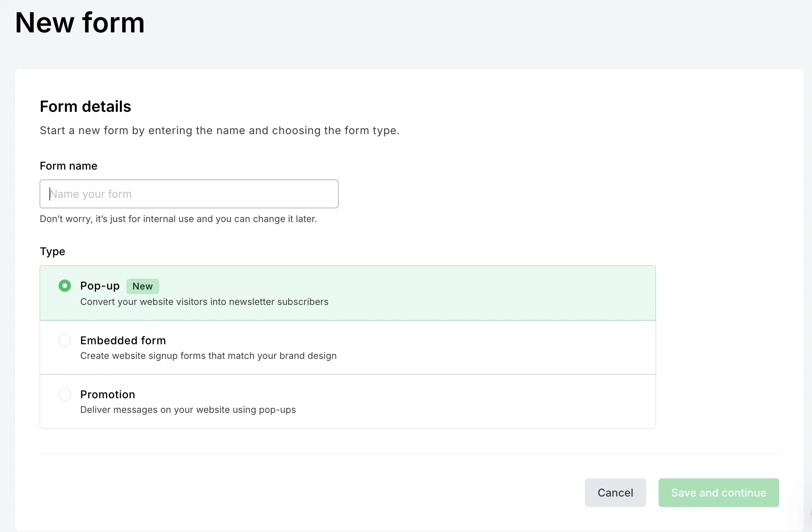Click the Promotion option title

coord(108,394)
